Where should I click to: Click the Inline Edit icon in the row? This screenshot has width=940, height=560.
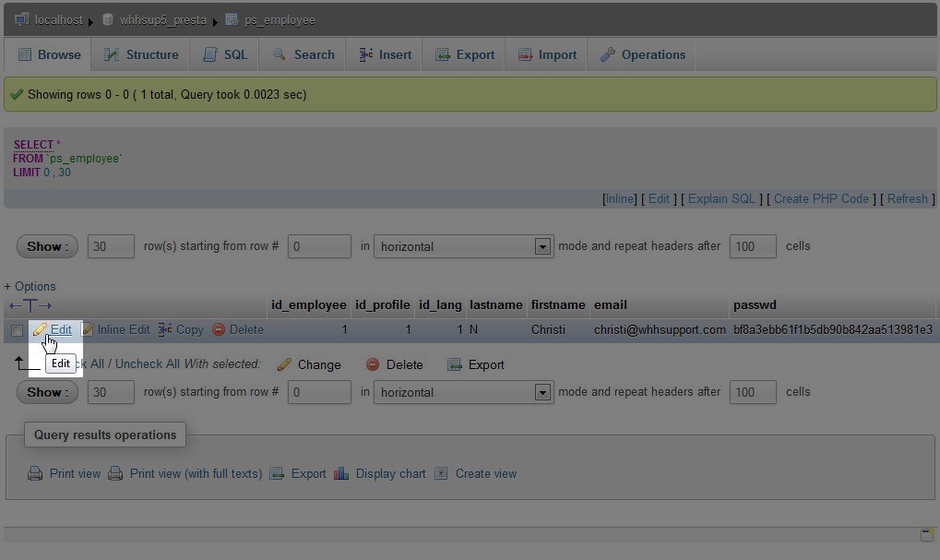coord(87,329)
